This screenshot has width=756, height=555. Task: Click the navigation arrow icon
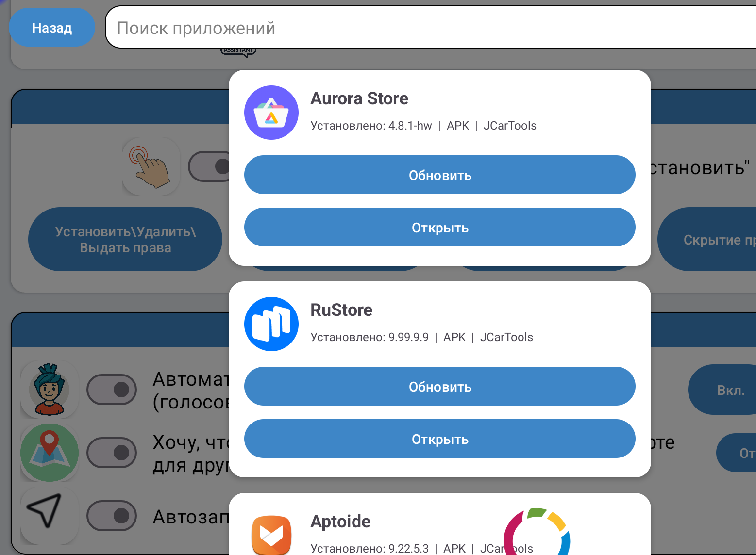tap(50, 516)
